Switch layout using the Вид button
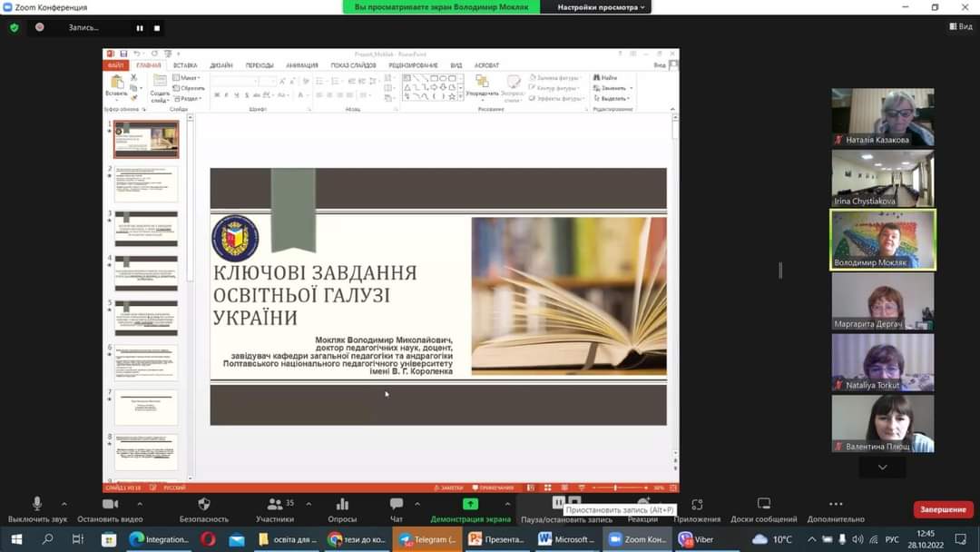 coord(960,27)
